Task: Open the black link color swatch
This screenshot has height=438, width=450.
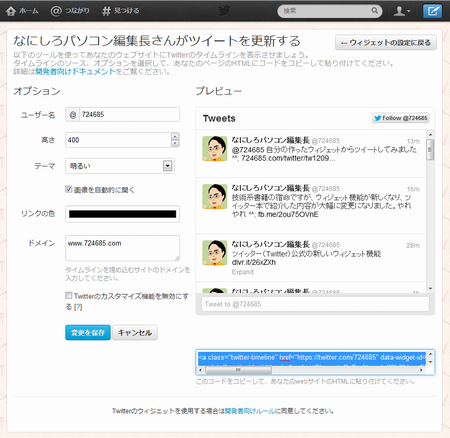Action: 122,214
